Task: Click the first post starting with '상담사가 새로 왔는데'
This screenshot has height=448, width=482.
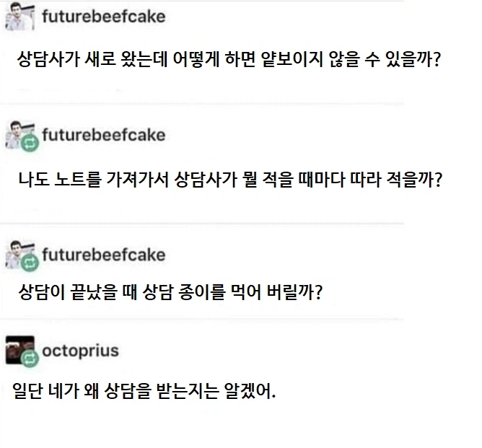Action: click(x=229, y=59)
